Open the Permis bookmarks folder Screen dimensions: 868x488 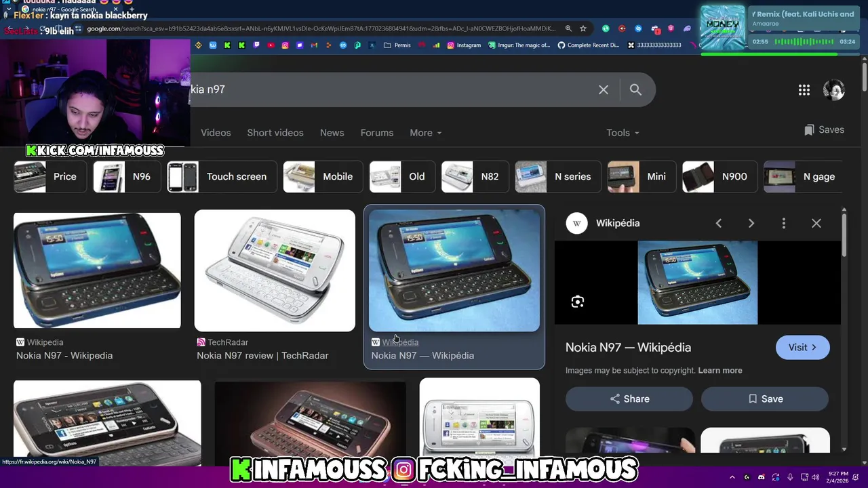(x=397, y=45)
